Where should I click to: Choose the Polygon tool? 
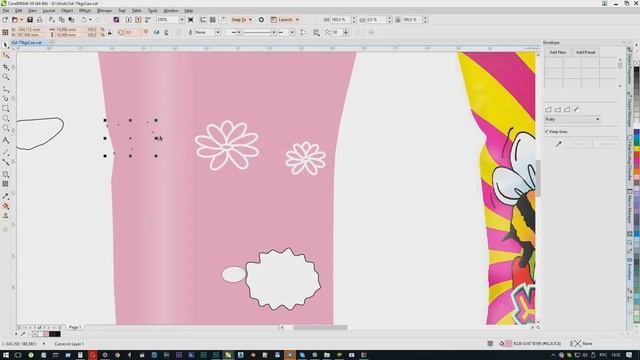click(x=6, y=128)
